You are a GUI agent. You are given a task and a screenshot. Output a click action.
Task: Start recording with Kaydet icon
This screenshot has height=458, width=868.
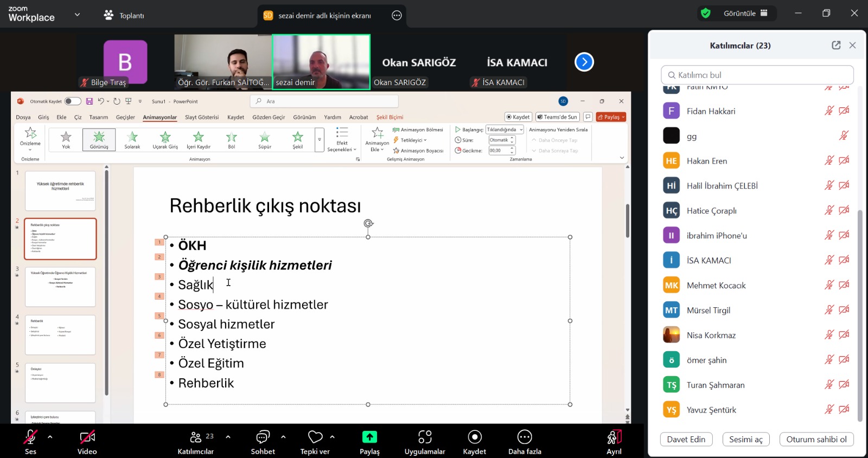click(x=475, y=437)
